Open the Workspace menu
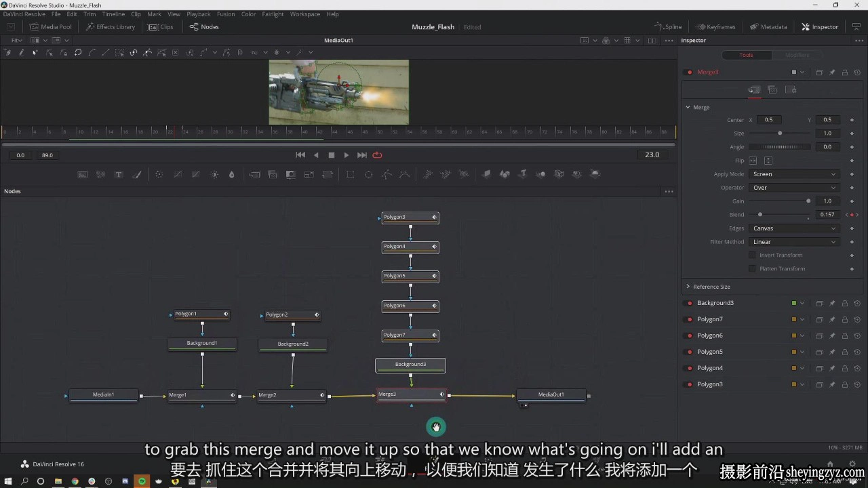Viewport: 868px width, 488px height. (x=304, y=14)
